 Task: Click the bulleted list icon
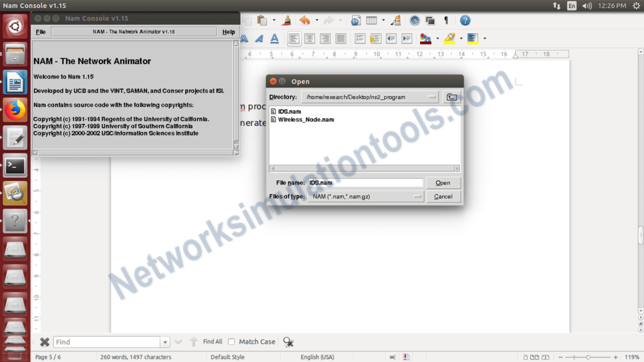tap(359, 38)
